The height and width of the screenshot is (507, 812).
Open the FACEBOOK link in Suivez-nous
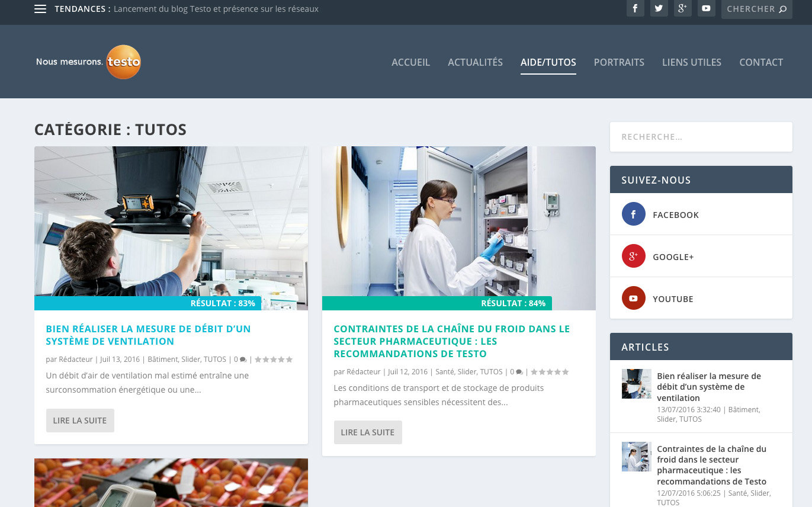(676, 215)
